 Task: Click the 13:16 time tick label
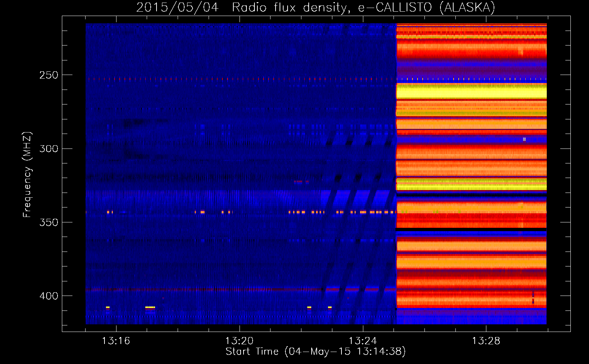coord(116,341)
